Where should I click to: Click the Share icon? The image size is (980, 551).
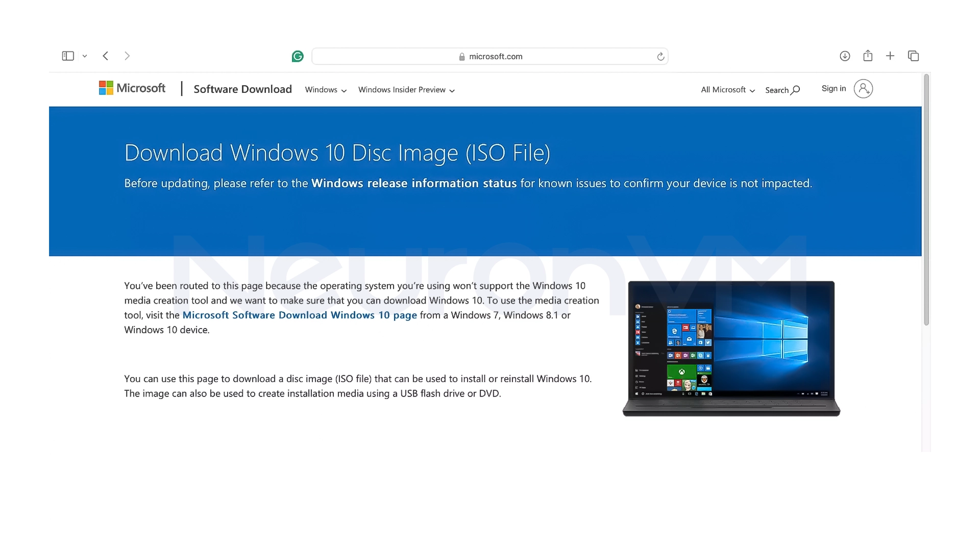(x=868, y=56)
